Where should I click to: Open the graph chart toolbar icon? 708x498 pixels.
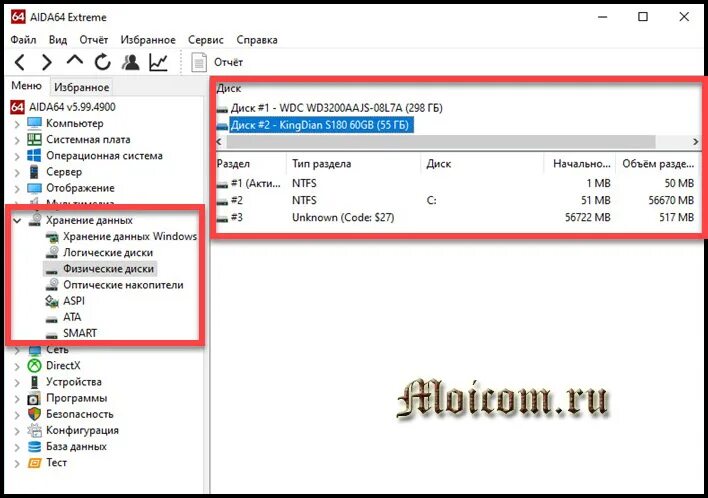coord(158,62)
